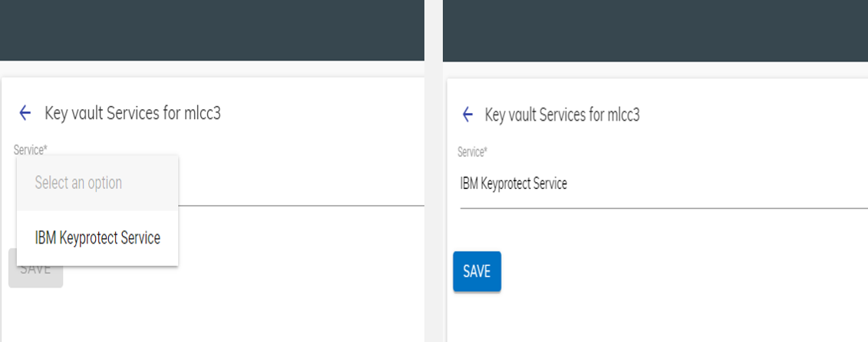Click the back arrow in the left panel
868x342 pixels.
[25, 114]
